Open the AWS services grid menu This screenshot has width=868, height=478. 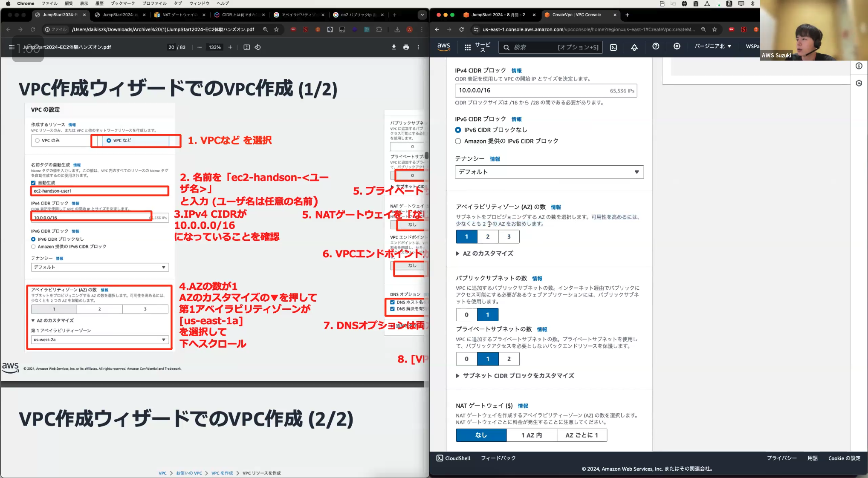(467, 47)
